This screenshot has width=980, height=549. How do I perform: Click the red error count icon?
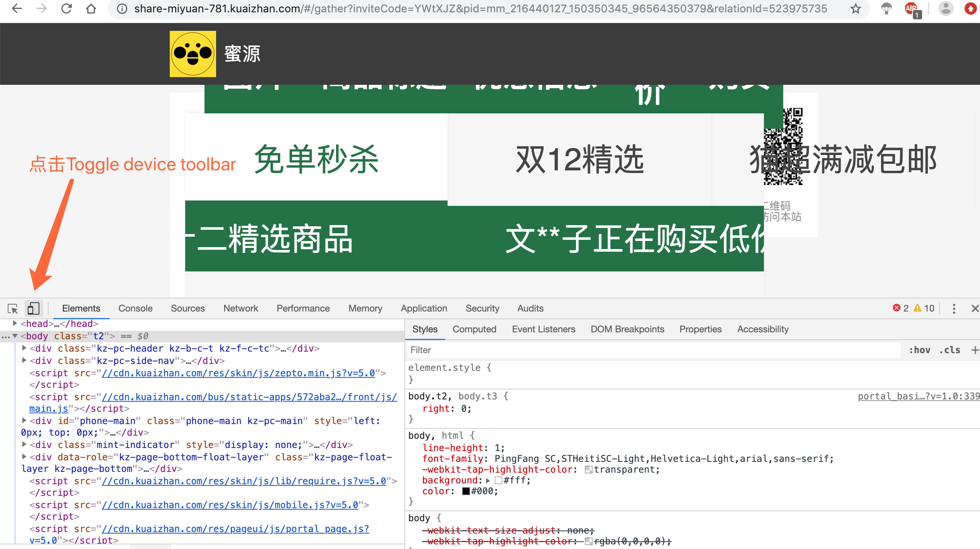(x=896, y=308)
